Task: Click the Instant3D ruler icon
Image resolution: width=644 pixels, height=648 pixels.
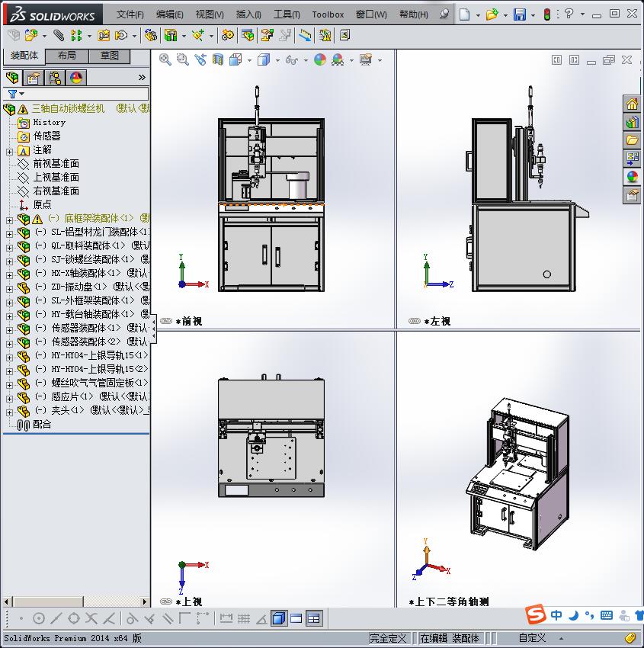Action: [306, 36]
